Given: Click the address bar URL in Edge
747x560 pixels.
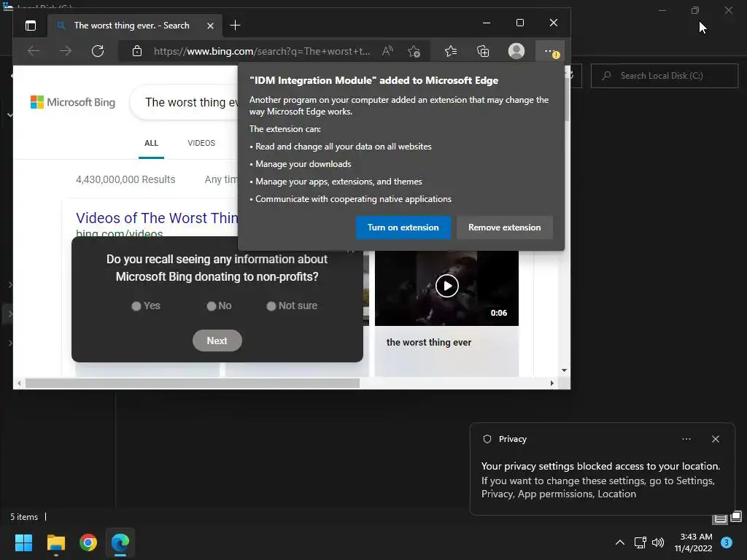Looking at the screenshot, I should click(x=262, y=51).
